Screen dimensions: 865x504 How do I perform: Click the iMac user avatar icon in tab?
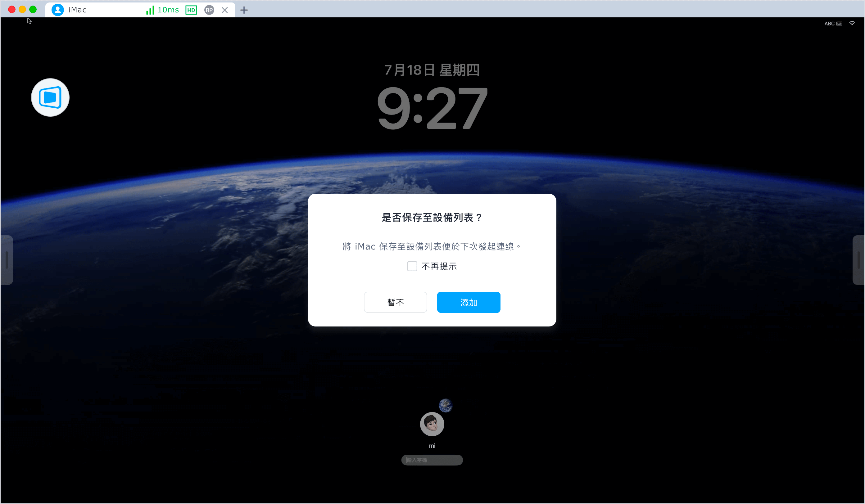(x=58, y=10)
